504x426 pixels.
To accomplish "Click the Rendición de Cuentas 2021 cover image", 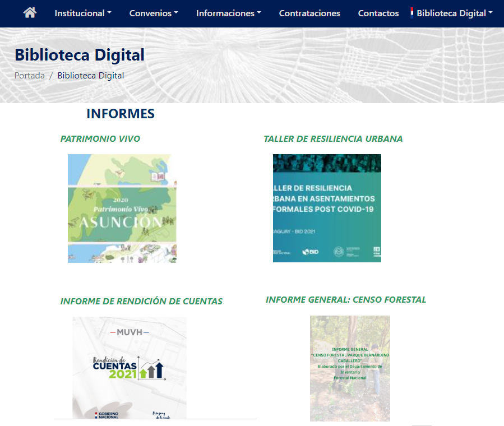I will pyautogui.click(x=129, y=367).
